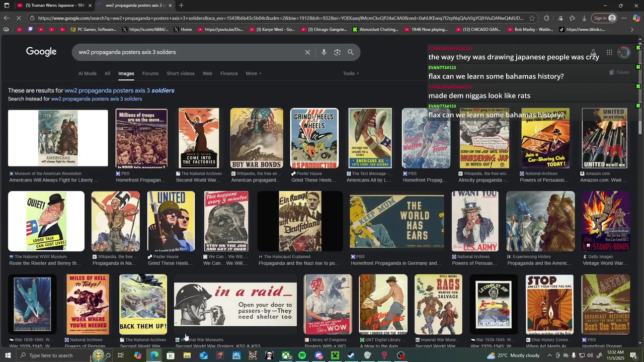The image size is (644, 362).
Task: Go to the Google homepage via logo
Action: pos(41,52)
